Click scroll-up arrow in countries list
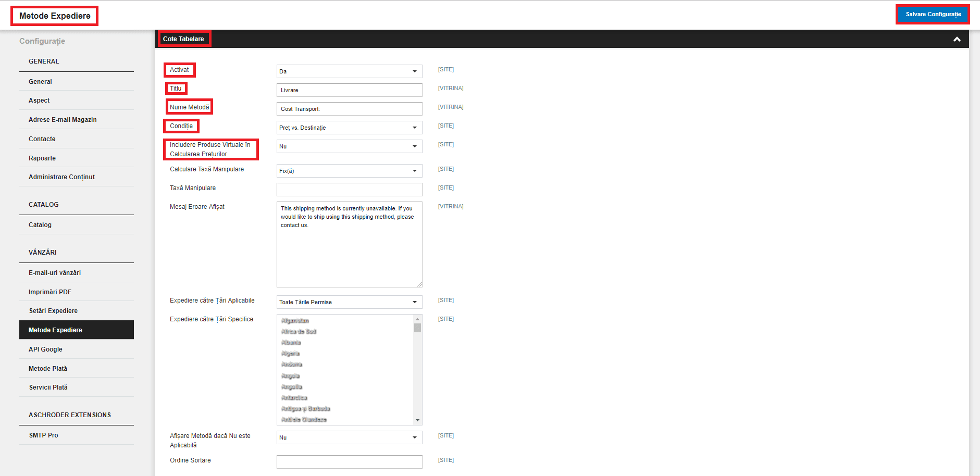Image resolution: width=980 pixels, height=476 pixels. click(x=417, y=319)
